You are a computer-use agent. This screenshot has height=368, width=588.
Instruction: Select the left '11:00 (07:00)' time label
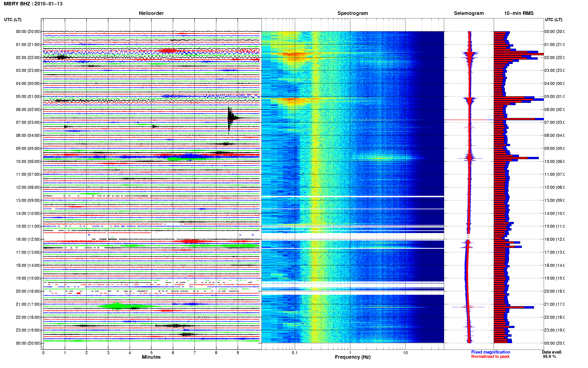(x=28, y=174)
